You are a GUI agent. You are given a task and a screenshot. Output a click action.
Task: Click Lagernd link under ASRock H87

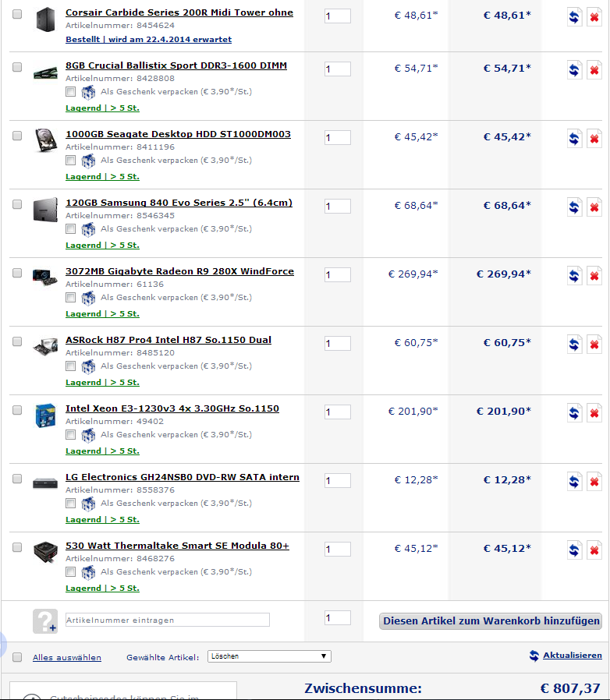tap(102, 383)
